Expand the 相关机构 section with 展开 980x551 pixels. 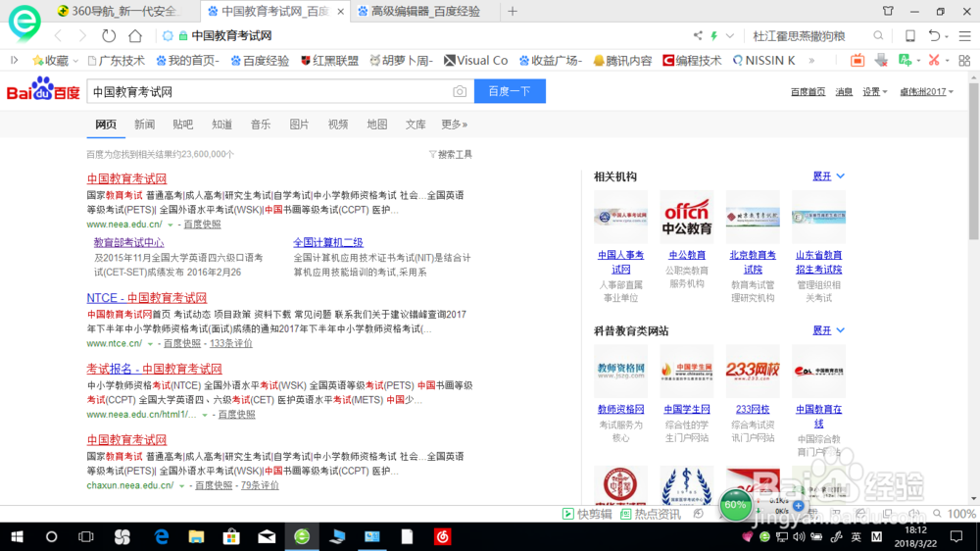(828, 176)
